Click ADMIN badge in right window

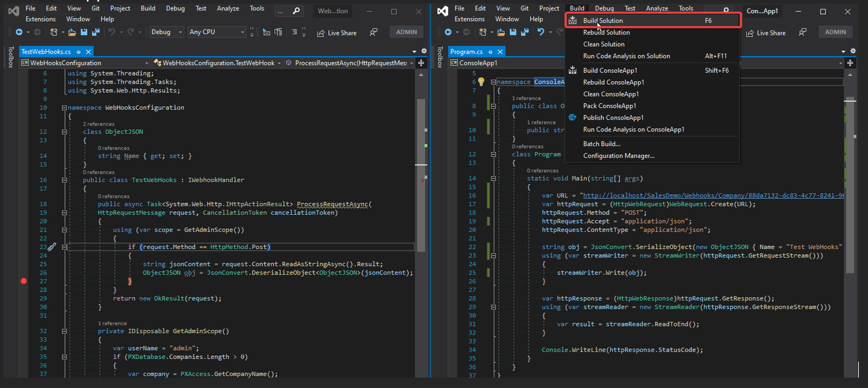[835, 32]
